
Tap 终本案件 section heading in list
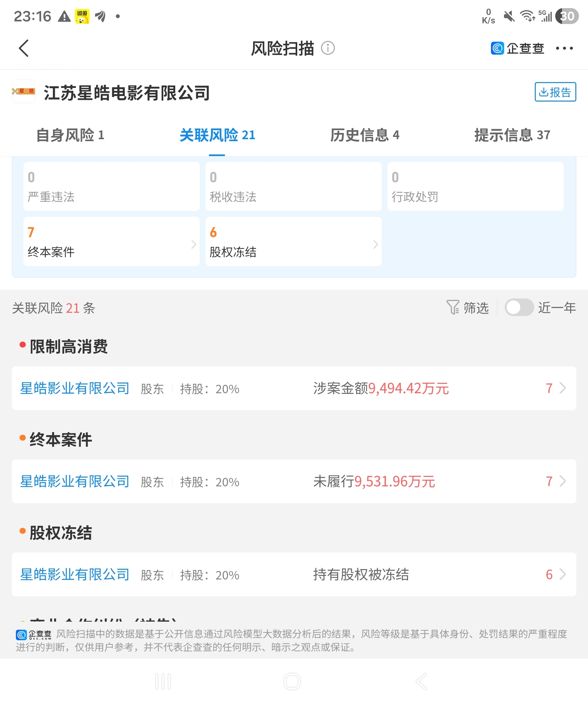61,440
